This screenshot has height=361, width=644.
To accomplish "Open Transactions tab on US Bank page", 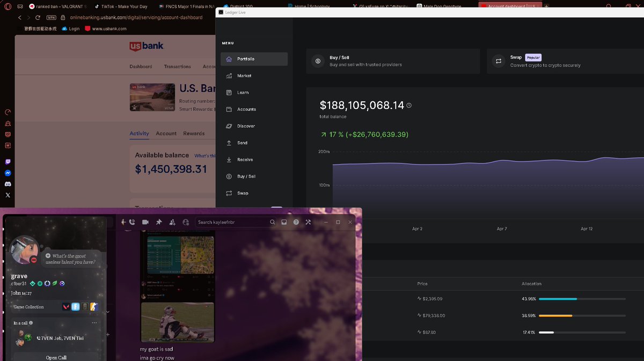I will click(x=177, y=67).
